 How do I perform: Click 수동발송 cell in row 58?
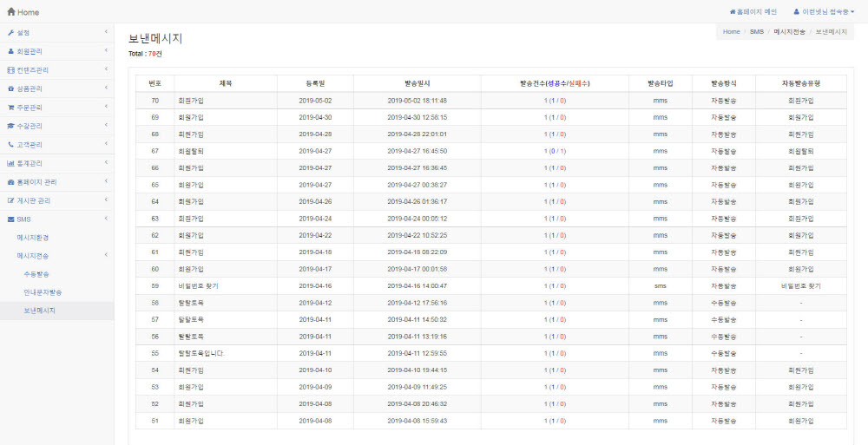pos(724,303)
